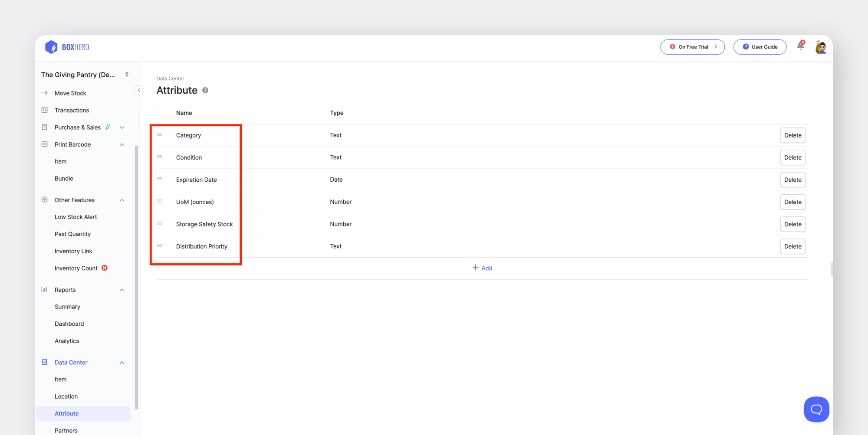
Task: Open the chat support bubble
Action: (x=816, y=409)
